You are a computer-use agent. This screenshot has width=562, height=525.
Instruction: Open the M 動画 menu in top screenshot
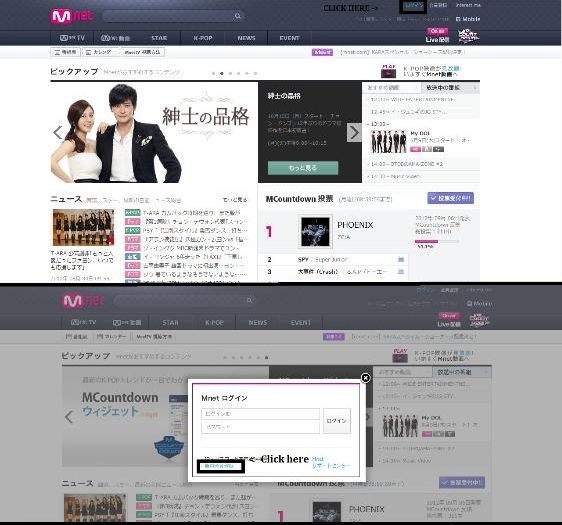coord(115,38)
